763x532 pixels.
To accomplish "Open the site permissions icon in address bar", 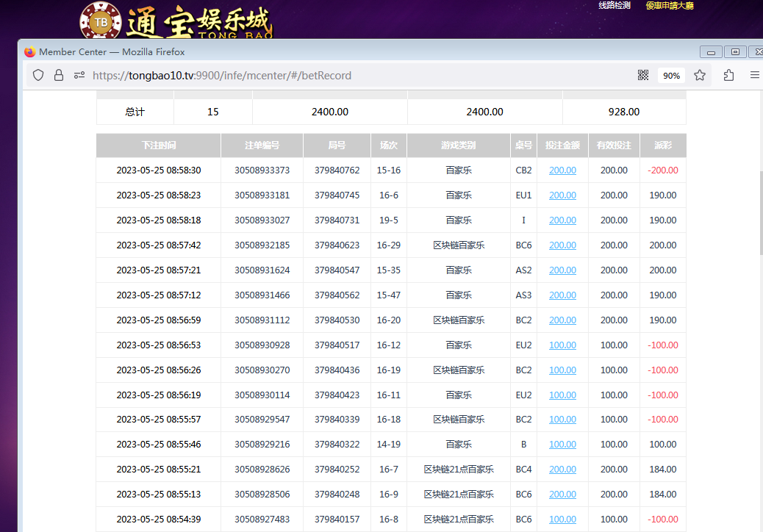I will tap(79, 76).
